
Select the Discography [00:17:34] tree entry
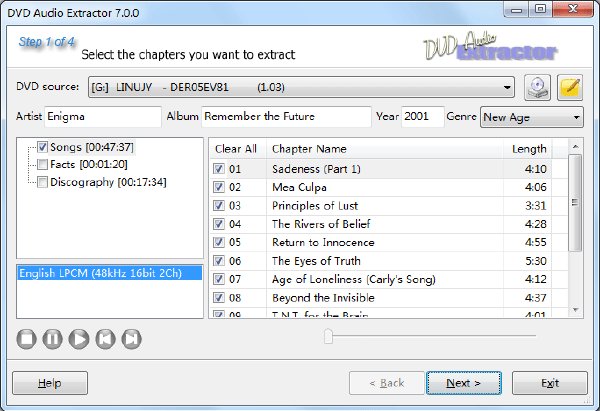pyautogui.click(x=108, y=182)
